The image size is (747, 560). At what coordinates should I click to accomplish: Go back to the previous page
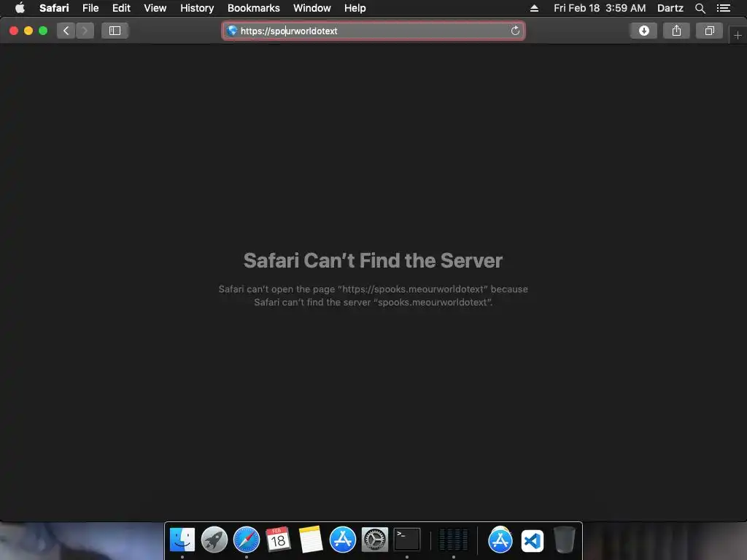(66, 31)
